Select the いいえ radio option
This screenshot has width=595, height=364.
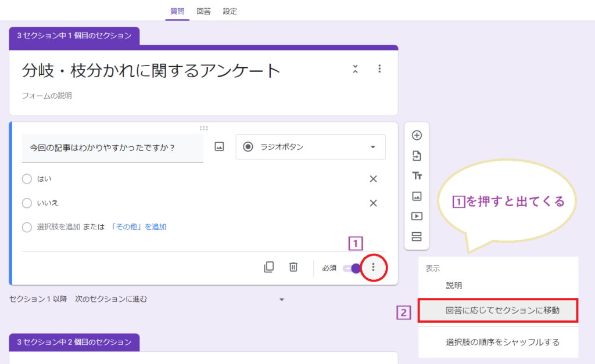(x=27, y=204)
